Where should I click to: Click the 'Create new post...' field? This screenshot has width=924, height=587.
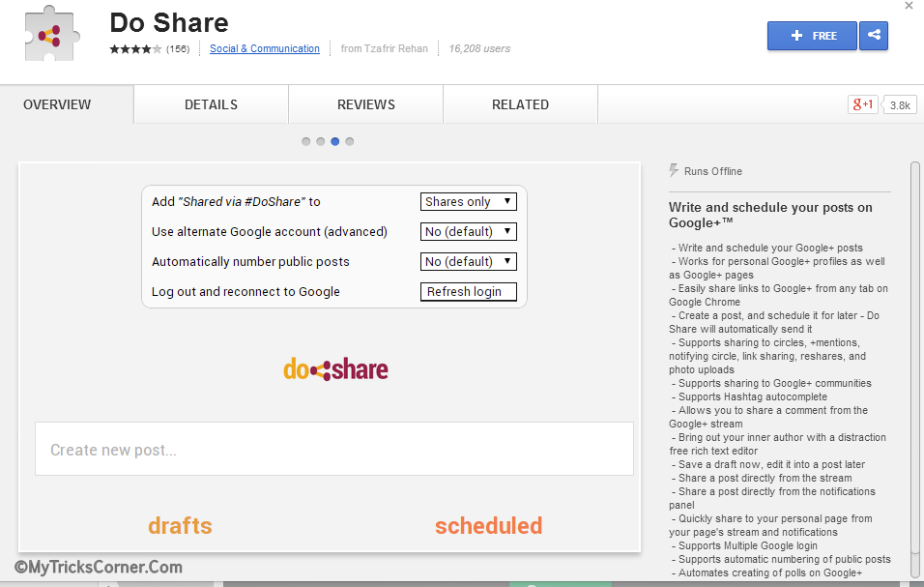334,449
